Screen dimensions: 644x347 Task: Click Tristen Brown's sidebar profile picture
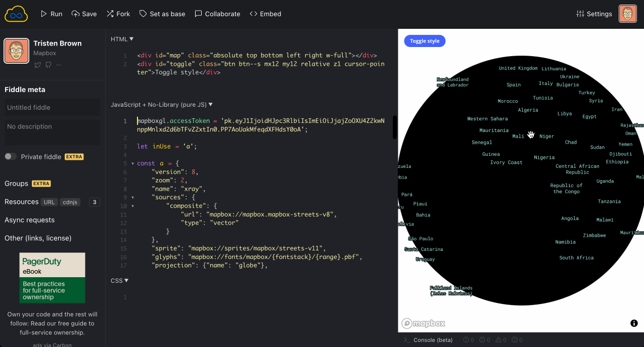(16, 51)
